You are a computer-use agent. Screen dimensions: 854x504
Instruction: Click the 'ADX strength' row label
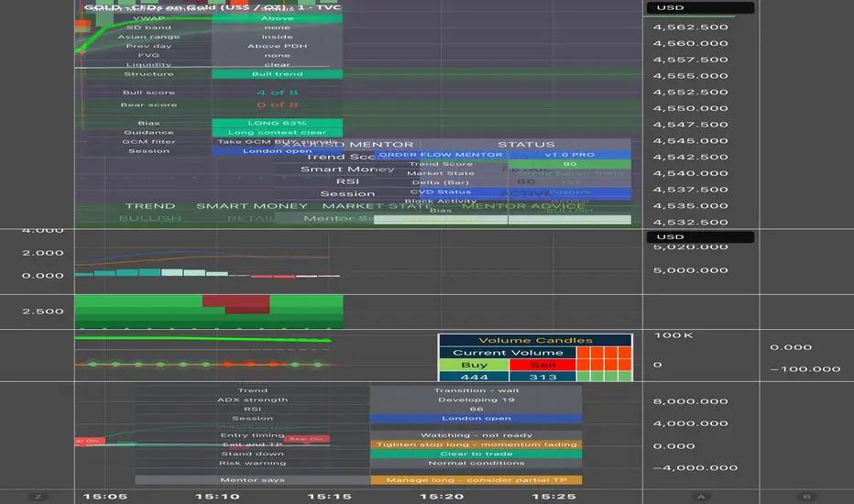tap(252, 400)
